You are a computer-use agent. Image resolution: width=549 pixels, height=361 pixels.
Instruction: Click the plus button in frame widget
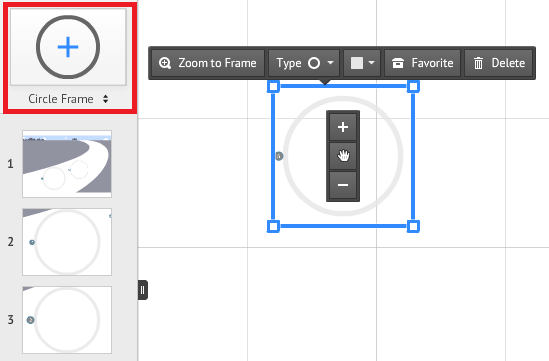tap(343, 127)
